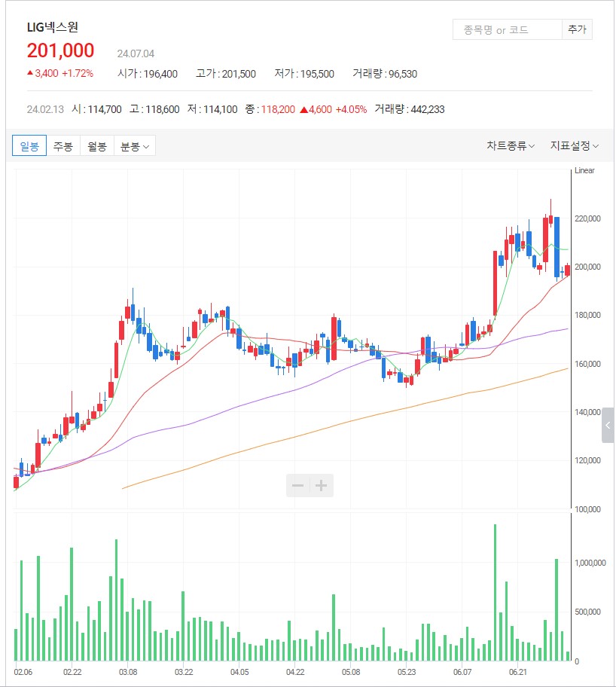Switch to the 월봉 monthly chart
This screenshot has height=687, width=616.
pyautogui.click(x=96, y=146)
